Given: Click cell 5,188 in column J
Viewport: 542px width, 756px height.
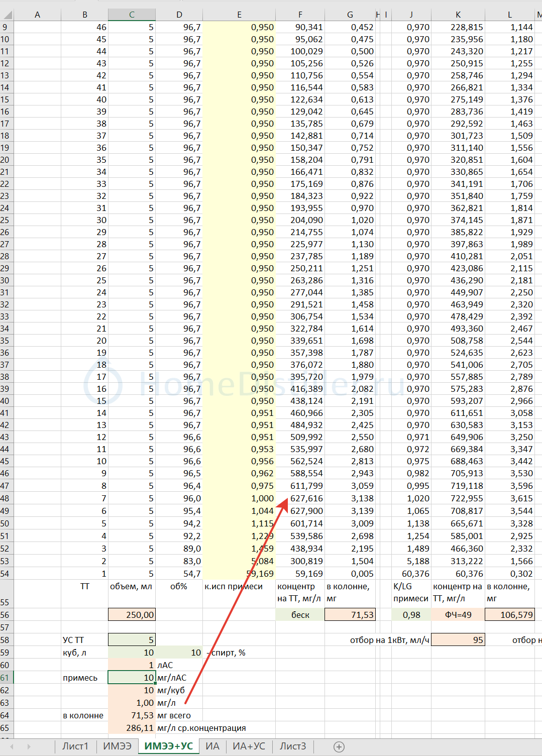Looking at the screenshot, I should (411, 561).
